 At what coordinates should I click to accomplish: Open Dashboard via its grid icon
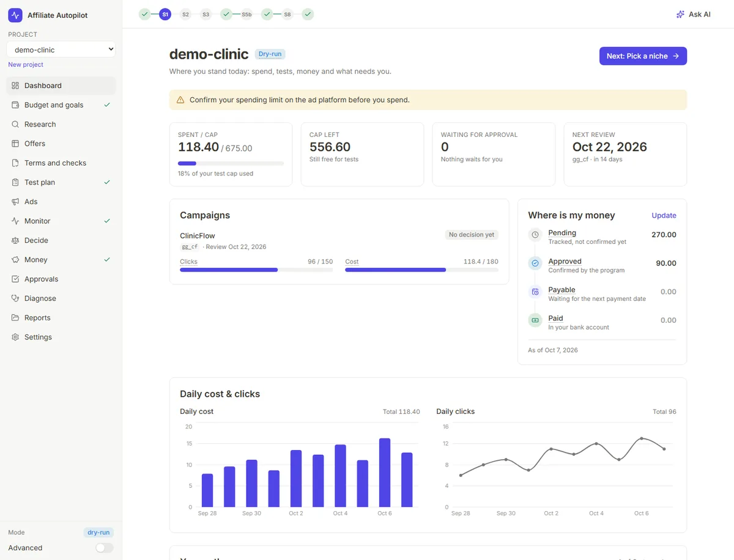15,86
